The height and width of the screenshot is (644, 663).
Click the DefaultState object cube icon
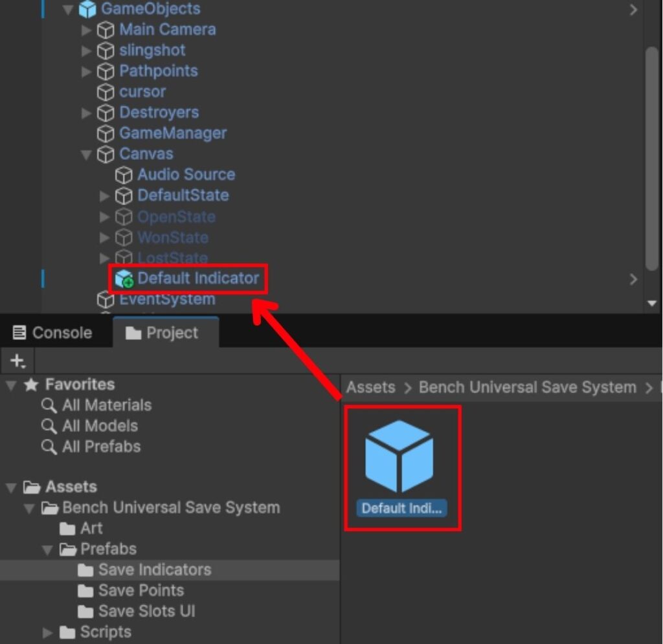(x=124, y=195)
